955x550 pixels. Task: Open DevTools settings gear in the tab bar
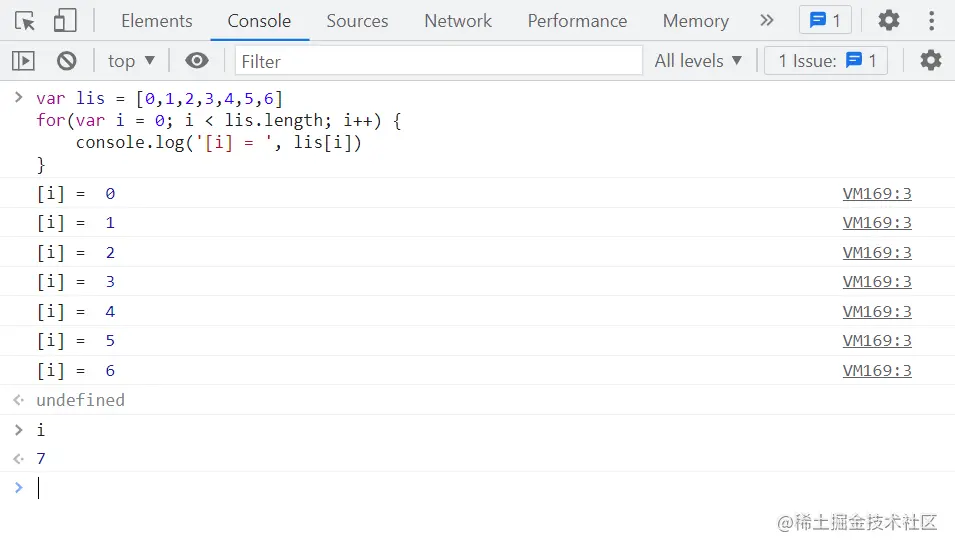pyautogui.click(x=888, y=20)
